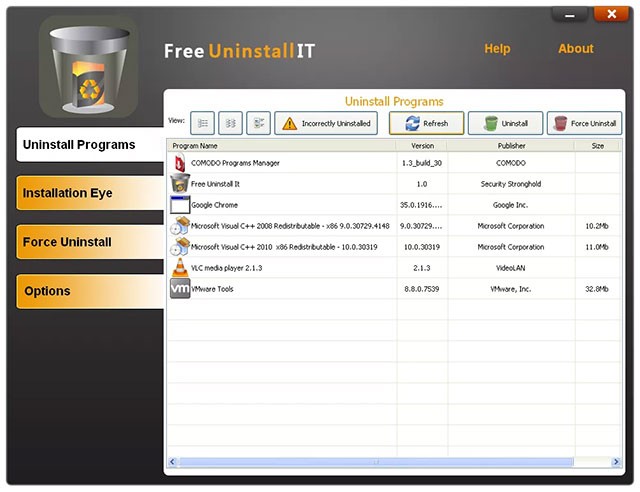This screenshot has height=492, width=640.
Task: Click the horizontal scrollbar right arrow
Action: click(x=619, y=462)
